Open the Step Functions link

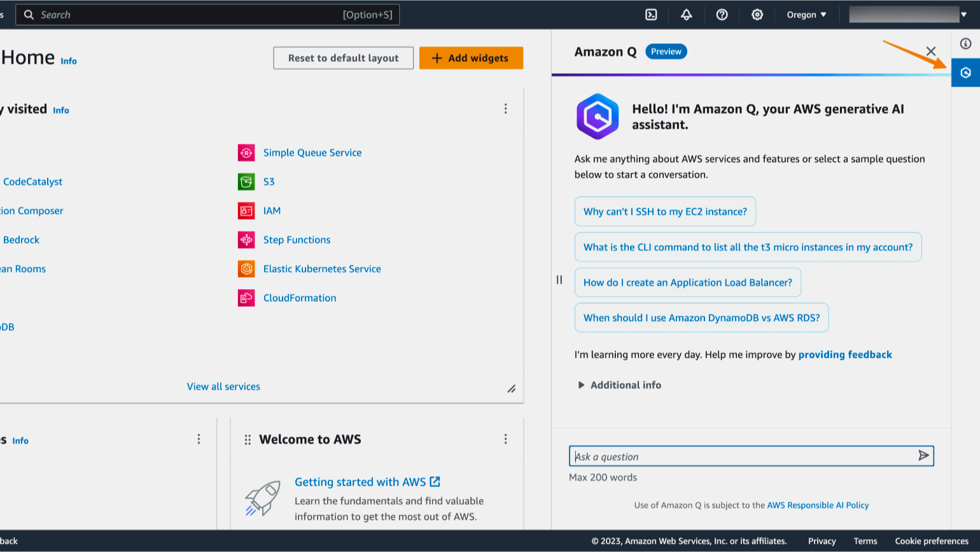tap(297, 240)
